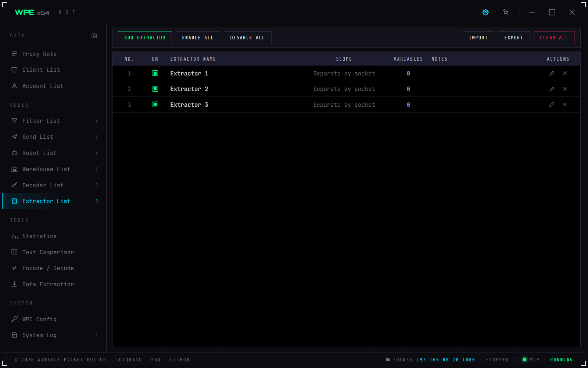Open the FAQ link in the footer
The width and height of the screenshot is (588, 368).
tap(156, 360)
